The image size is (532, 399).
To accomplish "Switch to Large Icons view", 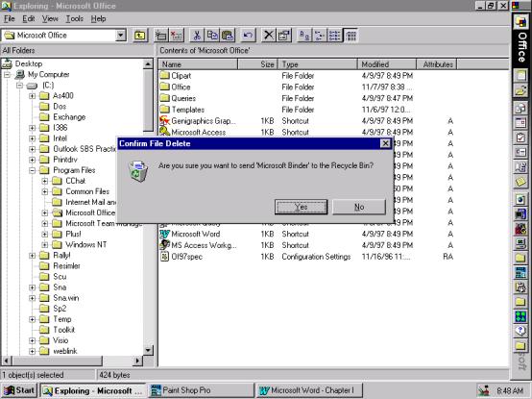I will [304, 36].
